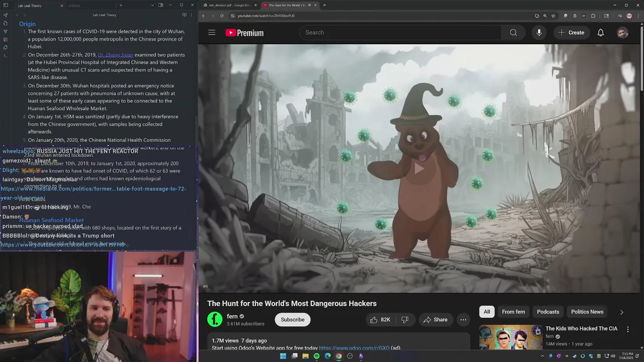The width and height of the screenshot is (644, 362).
Task: Open Chrome three-dot menu
Action: 638,16
